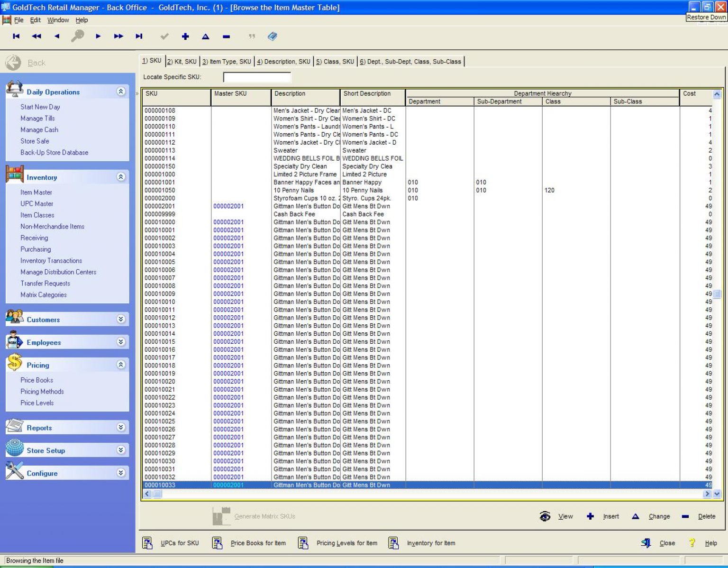The height and width of the screenshot is (568, 728).
Task: Collapse the Daily Operations section
Action: point(122,91)
